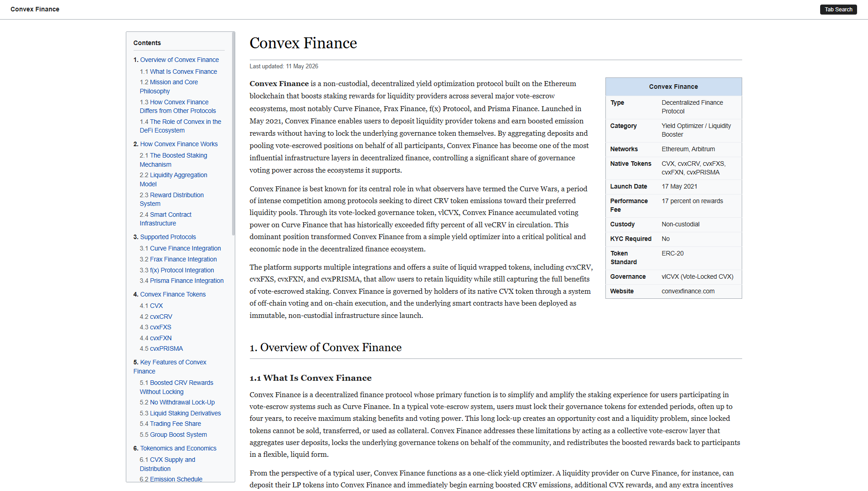Click 'convexfinance.com' website value in infobox
This screenshot has width=868, height=491.
688,291
